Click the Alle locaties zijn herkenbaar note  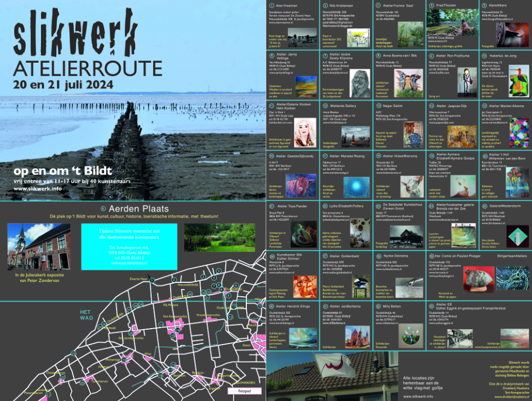click(423, 383)
